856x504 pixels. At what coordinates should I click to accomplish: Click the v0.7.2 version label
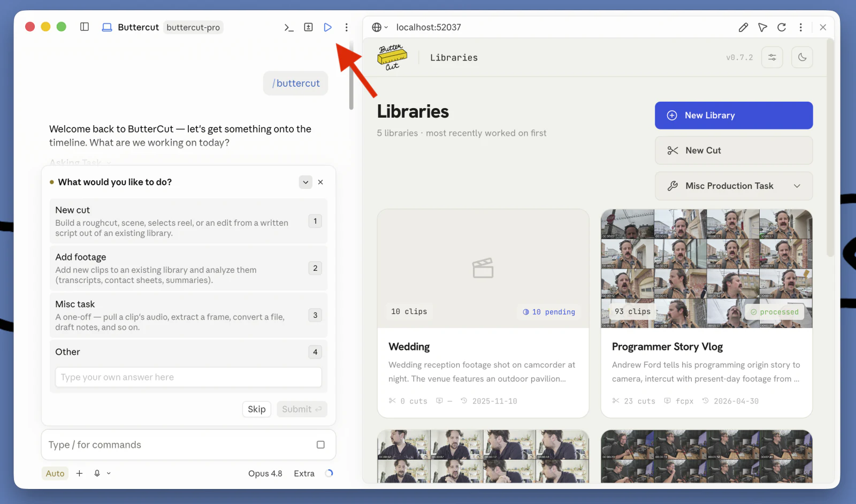(x=739, y=57)
